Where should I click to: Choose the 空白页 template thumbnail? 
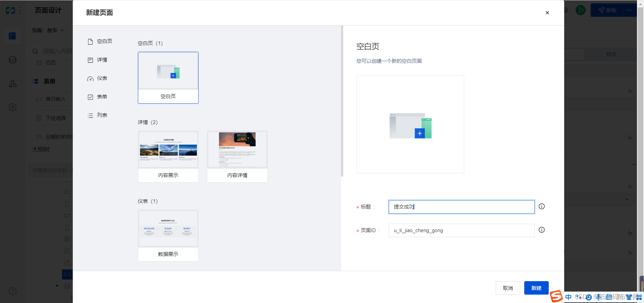[x=168, y=78]
